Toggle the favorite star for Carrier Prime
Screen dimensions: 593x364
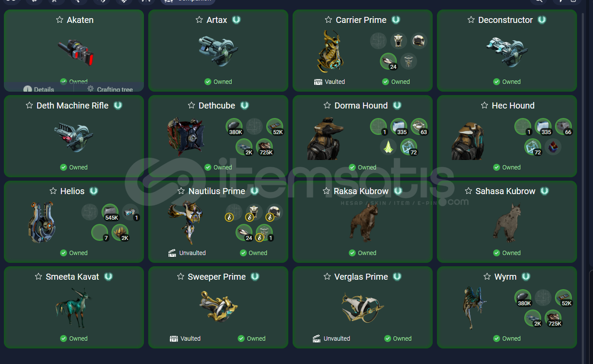pos(328,20)
